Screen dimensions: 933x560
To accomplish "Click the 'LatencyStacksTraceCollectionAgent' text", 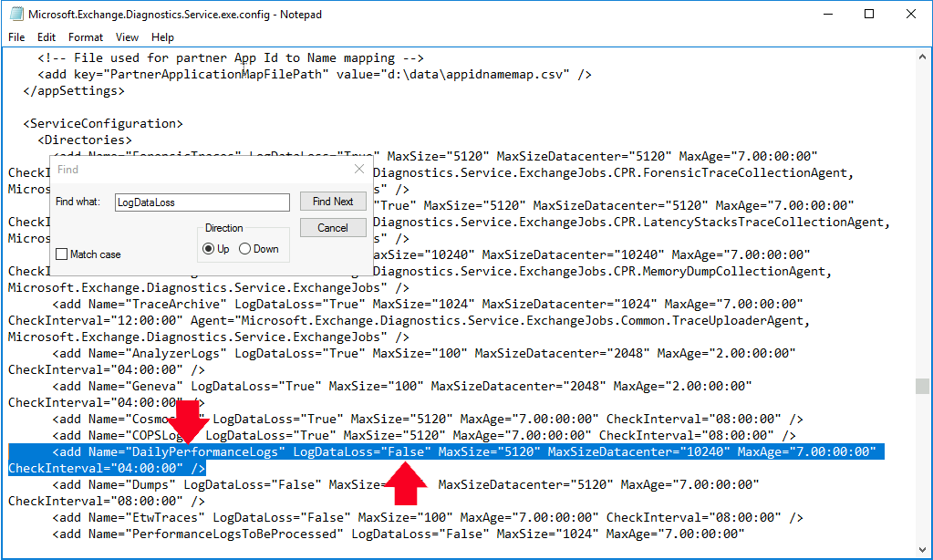I will 763,223.
